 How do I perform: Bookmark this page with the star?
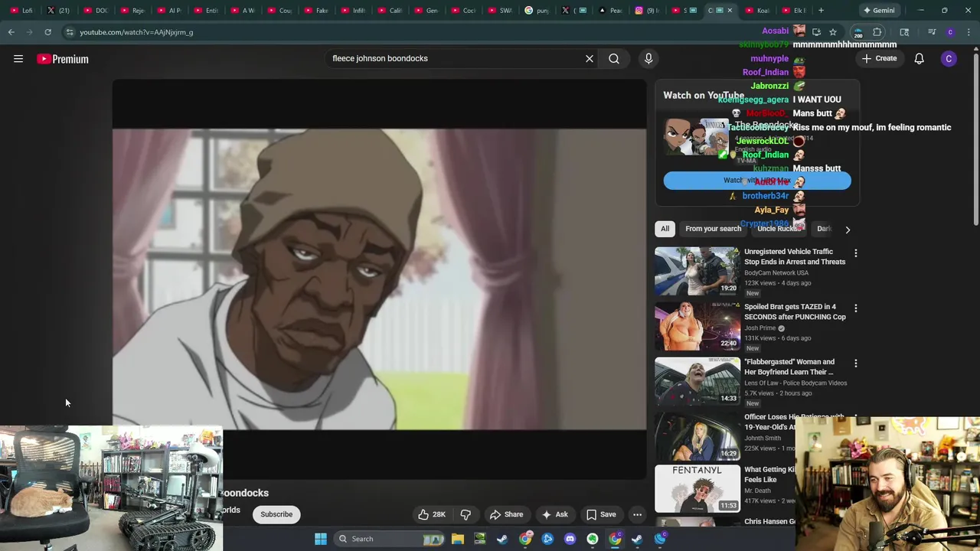[833, 32]
